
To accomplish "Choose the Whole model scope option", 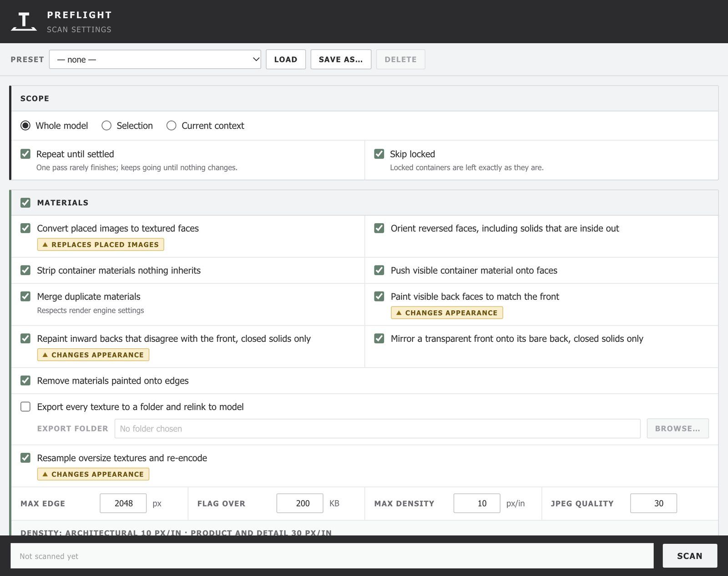I will point(25,125).
